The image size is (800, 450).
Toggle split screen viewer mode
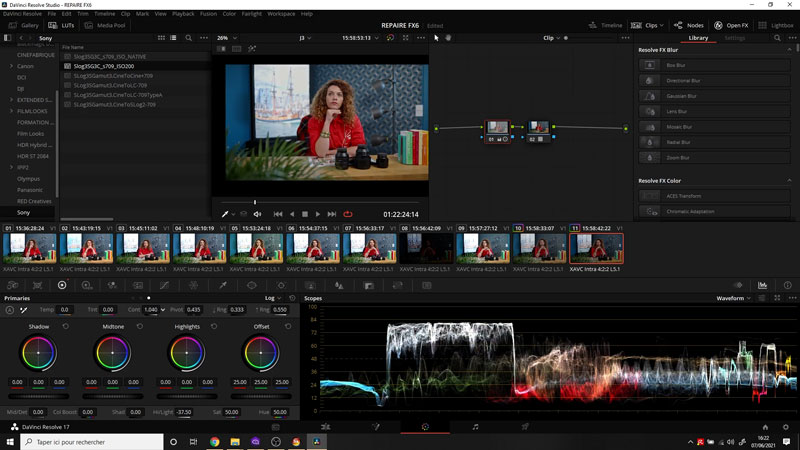tap(237, 49)
